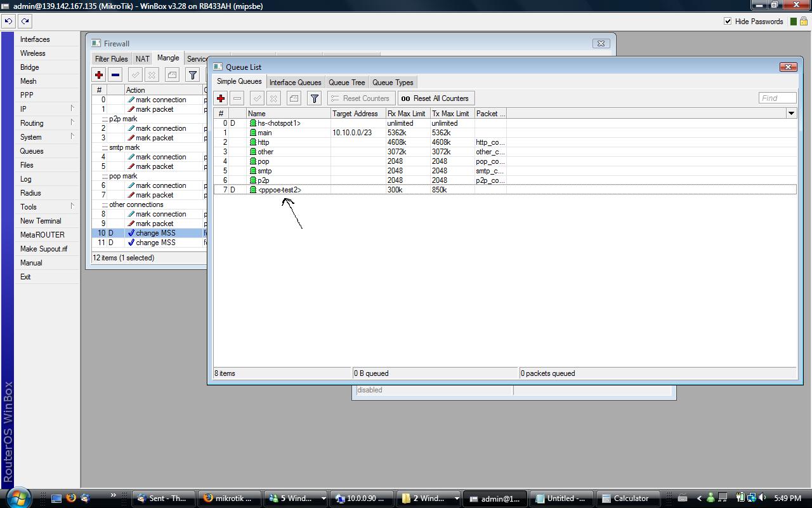Screen dimensions: 812x508
Task: Click the undo arrow below the title bar
Action: pos(8,21)
